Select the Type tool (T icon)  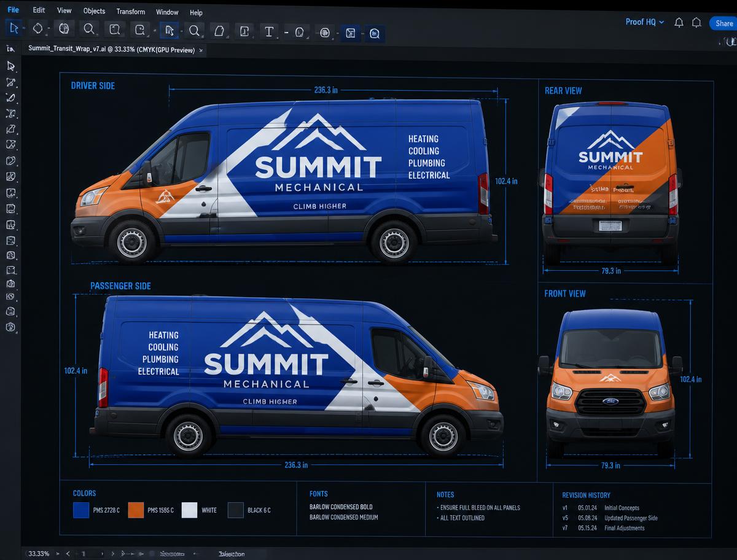click(x=268, y=31)
